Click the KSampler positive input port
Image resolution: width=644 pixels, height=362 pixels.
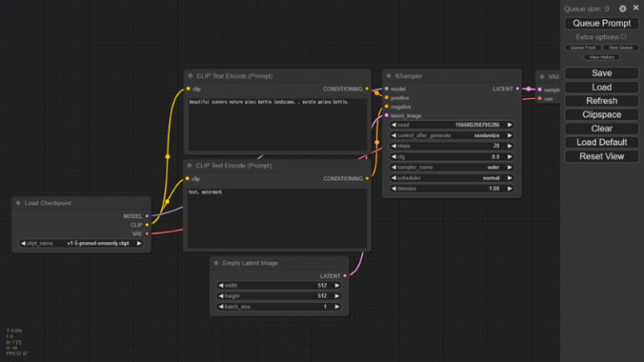387,98
